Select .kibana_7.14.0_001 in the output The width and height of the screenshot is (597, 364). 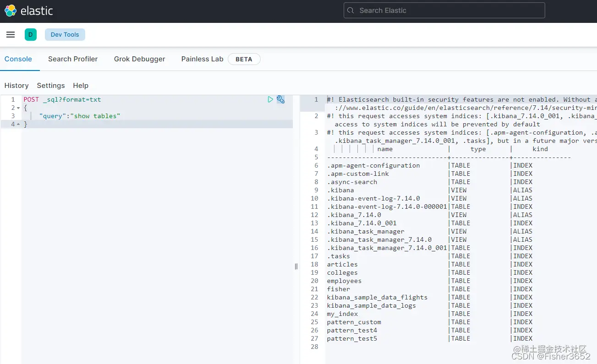tap(362, 223)
